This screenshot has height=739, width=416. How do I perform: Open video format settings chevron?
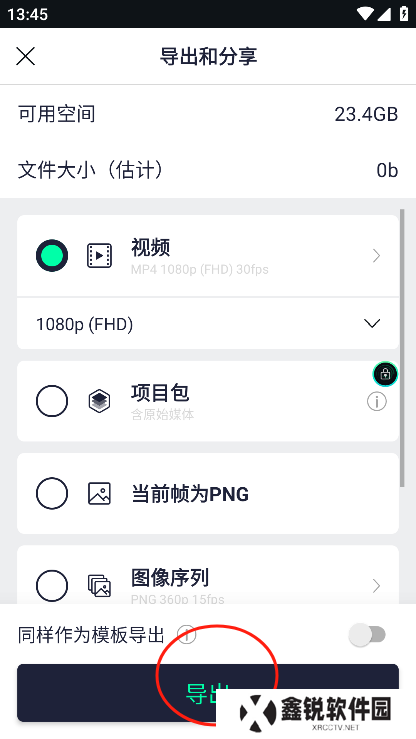click(x=376, y=256)
